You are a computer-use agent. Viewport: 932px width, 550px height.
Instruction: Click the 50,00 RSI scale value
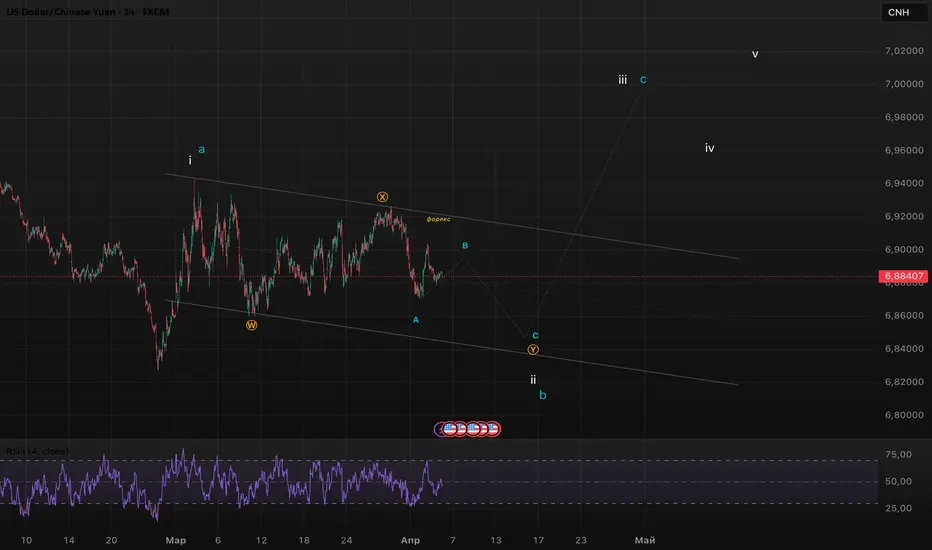click(898, 482)
